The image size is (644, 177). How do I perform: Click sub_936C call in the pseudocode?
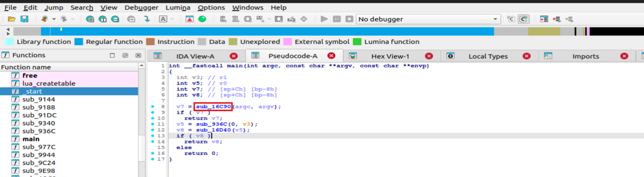212,124
